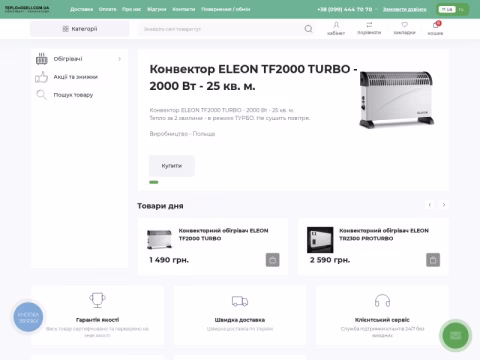Open the закладки wishlist heart icon
The image size is (480, 360).
(x=404, y=28)
